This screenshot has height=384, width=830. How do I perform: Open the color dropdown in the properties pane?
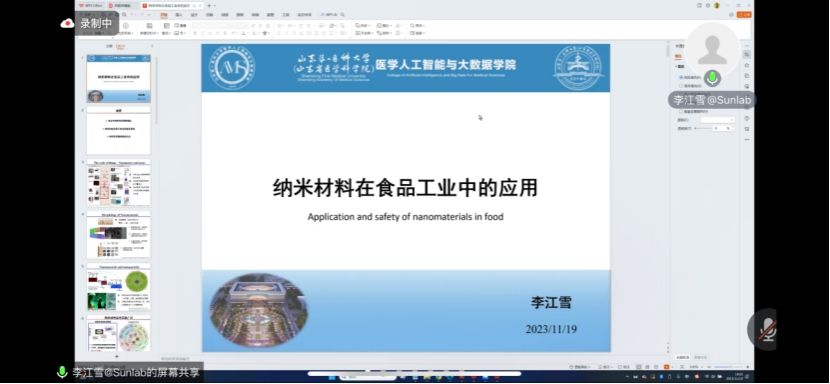pyautogui.click(x=717, y=120)
